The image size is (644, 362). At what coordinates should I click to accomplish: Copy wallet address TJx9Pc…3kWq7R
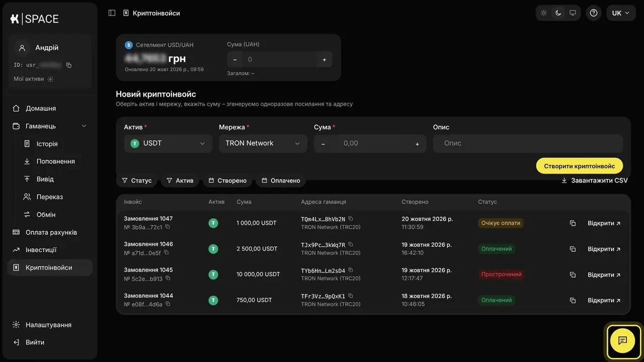351,244
